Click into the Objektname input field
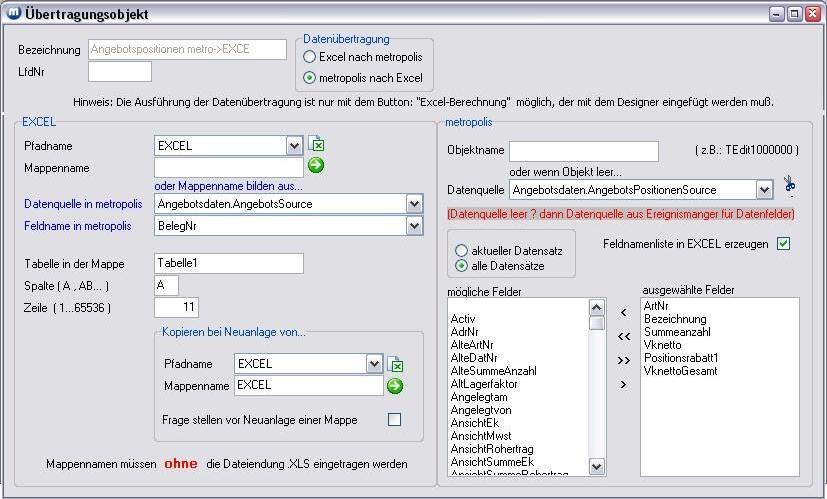The width and height of the screenshot is (827, 499). point(583,151)
